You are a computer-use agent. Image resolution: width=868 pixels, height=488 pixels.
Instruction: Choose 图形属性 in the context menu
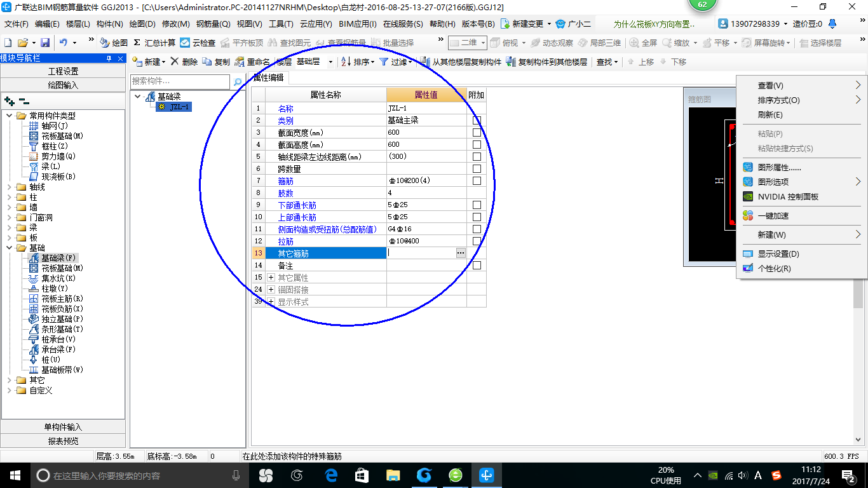click(x=779, y=167)
